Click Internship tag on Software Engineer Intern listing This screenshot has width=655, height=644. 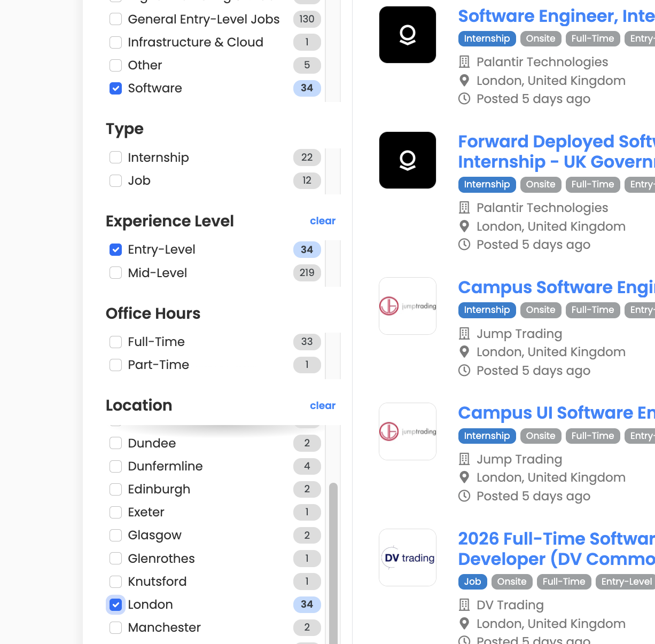pyautogui.click(x=487, y=38)
